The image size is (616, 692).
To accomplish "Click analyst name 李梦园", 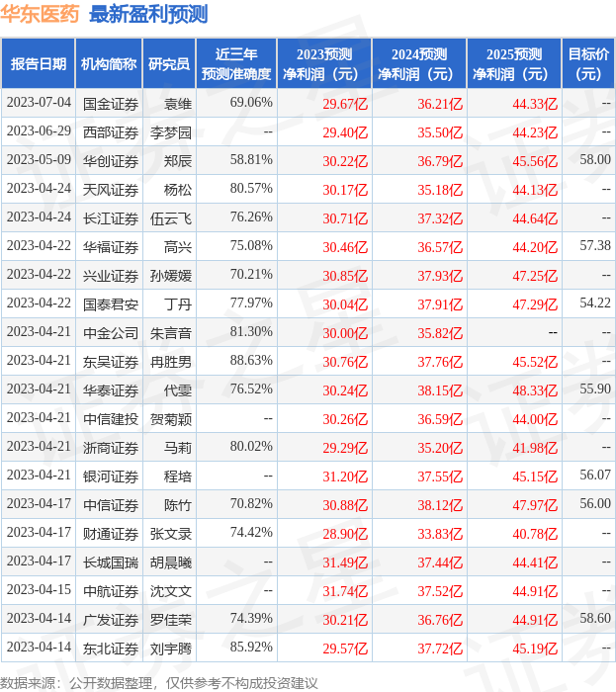I will coord(171,132).
